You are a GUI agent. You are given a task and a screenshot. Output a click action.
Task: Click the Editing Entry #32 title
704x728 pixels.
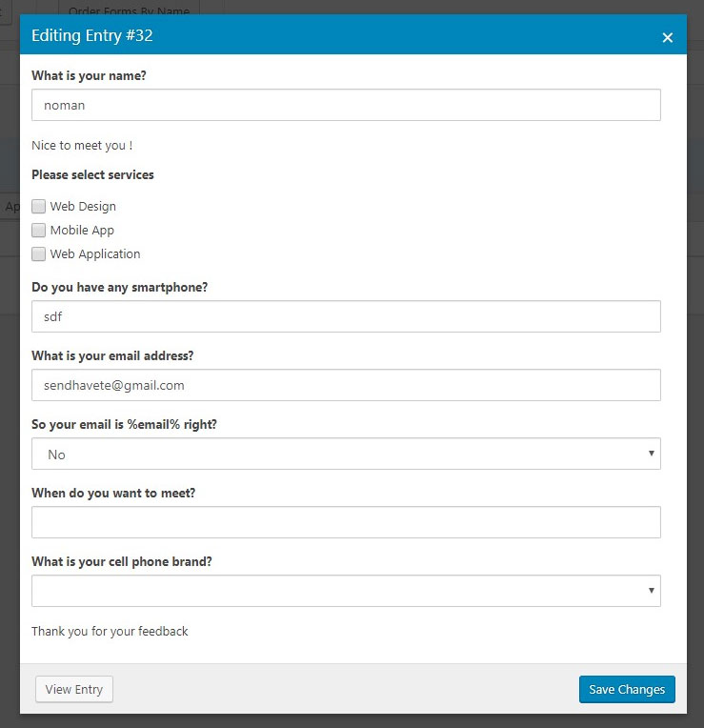[x=92, y=36]
